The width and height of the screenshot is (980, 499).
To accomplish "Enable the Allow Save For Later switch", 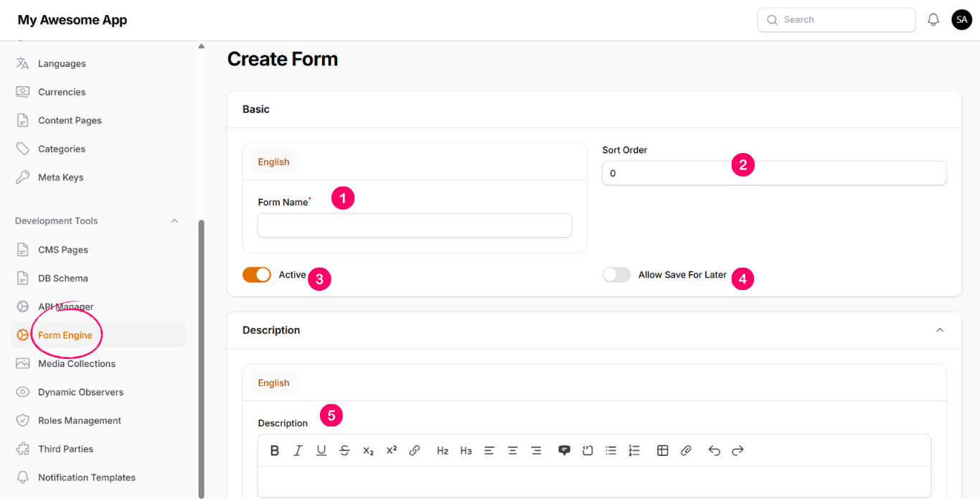I will pos(616,275).
